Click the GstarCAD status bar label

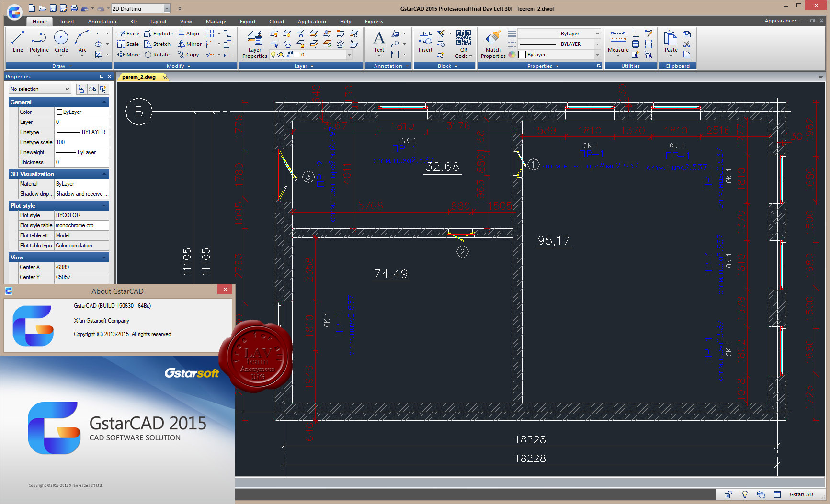(801, 494)
